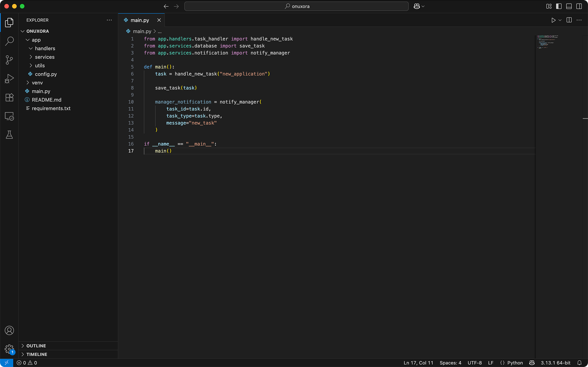The height and width of the screenshot is (367, 588).
Task: Change end of line sequence LF
Action: click(x=491, y=363)
